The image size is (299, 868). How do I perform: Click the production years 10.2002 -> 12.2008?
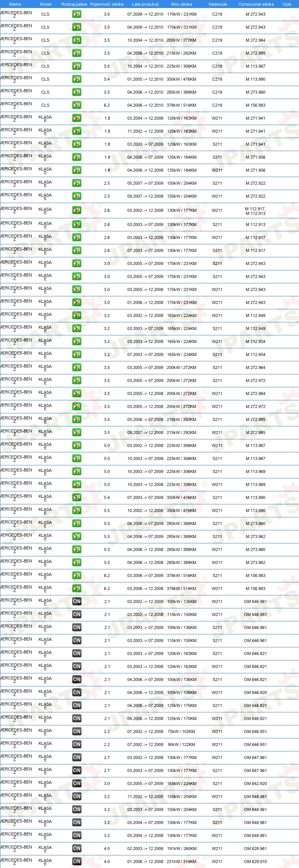[145, 510]
